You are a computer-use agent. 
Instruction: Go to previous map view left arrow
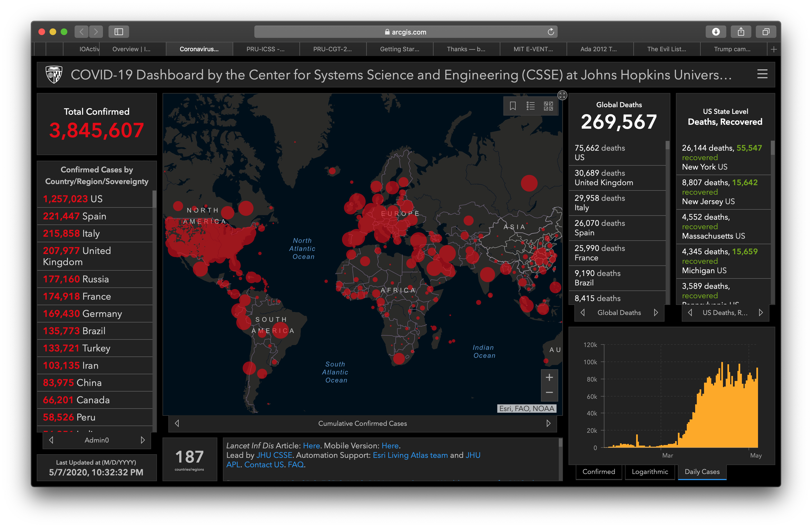pos(177,423)
